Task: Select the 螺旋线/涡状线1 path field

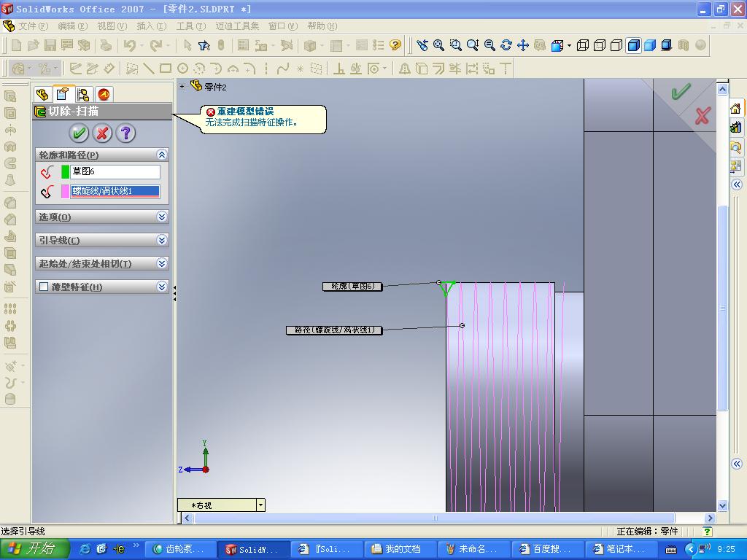Action: [x=115, y=191]
